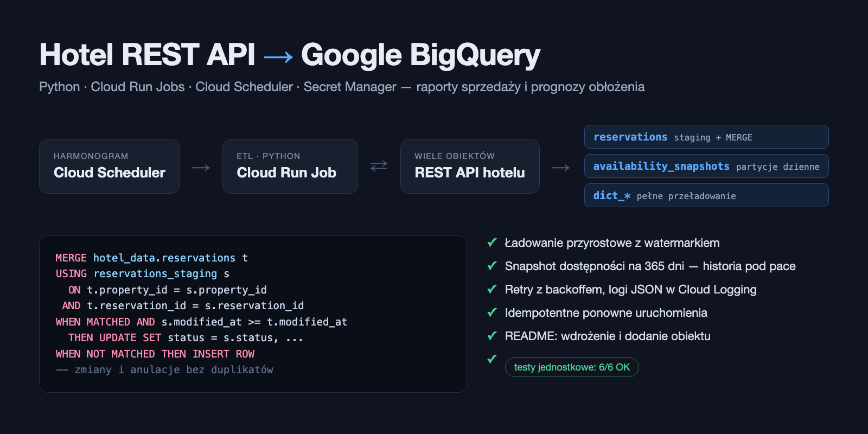The width and height of the screenshot is (868, 434).
Task: Click checkmark beside README: wdrożenie i dodanie obiektu
Action: [492, 336]
